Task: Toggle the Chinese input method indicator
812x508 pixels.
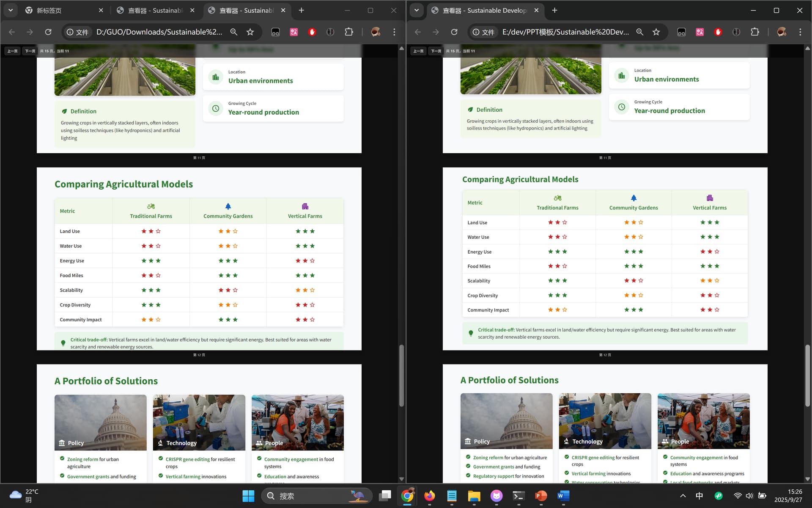Action: coord(699,496)
